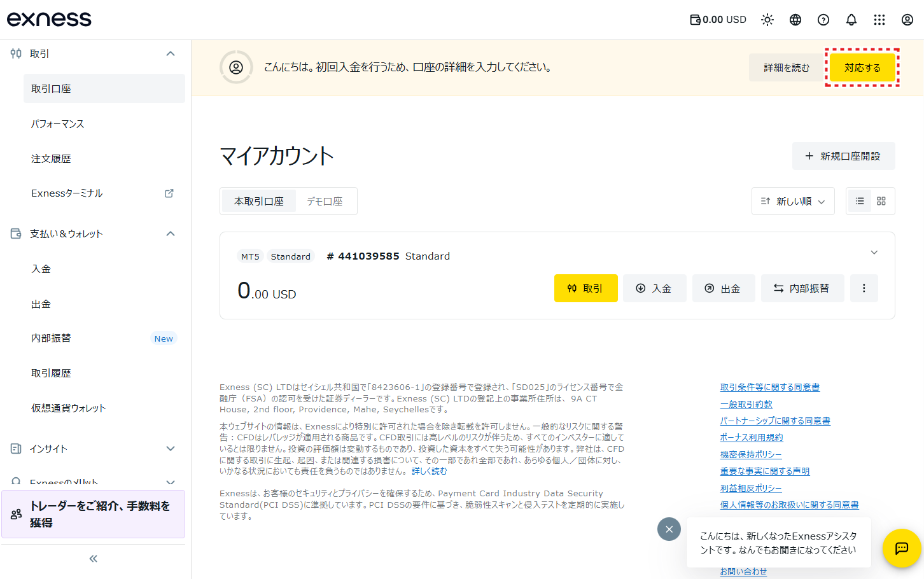This screenshot has width=924, height=579.
Task: Click the 内部振替 button on account card
Action: pos(802,288)
